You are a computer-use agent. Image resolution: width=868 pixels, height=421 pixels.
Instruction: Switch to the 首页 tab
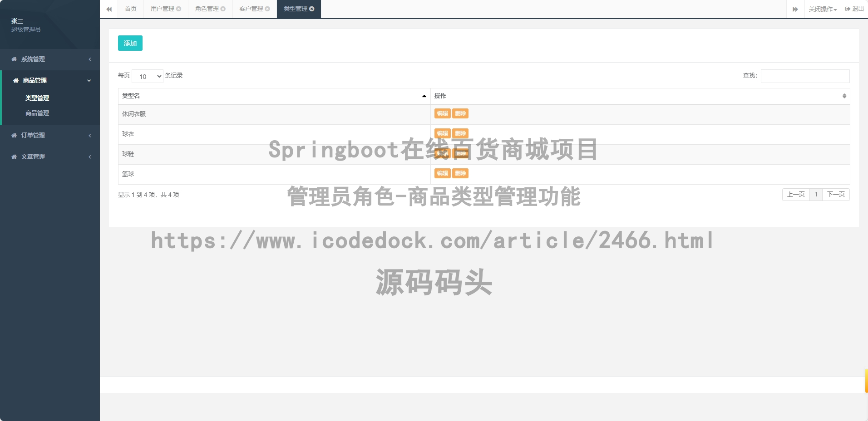click(x=131, y=9)
